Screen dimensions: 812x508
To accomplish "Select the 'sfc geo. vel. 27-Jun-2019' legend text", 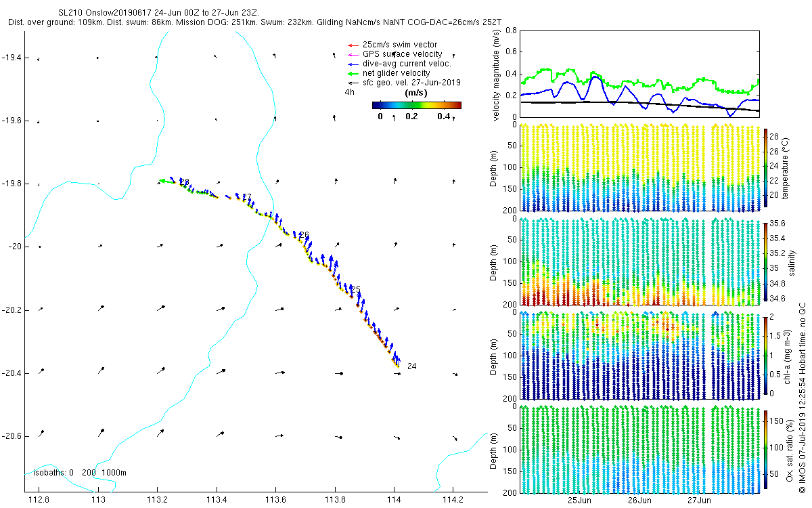I will [x=412, y=83].
